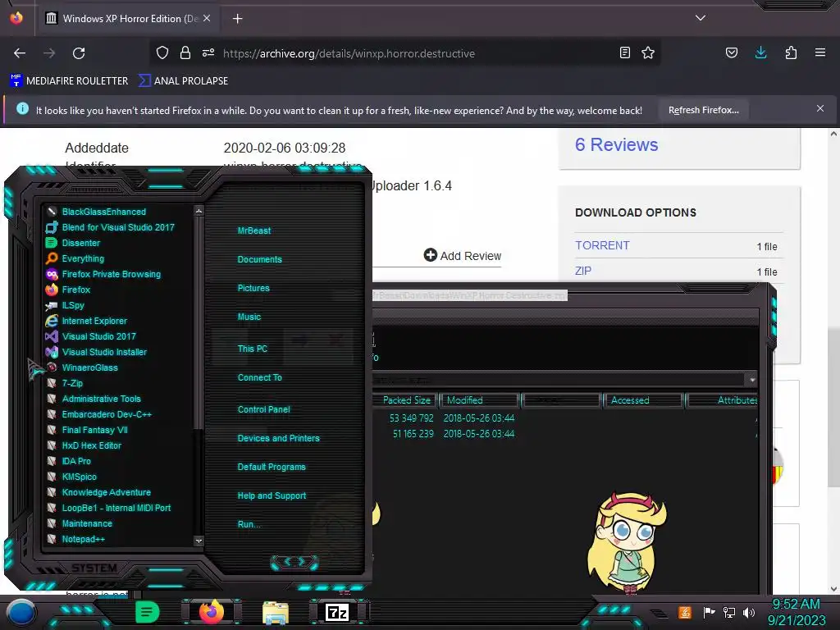This screenshot has width=840, height=630.
Task: List all tabs dropdown arrow
Action: pos(701,18)
